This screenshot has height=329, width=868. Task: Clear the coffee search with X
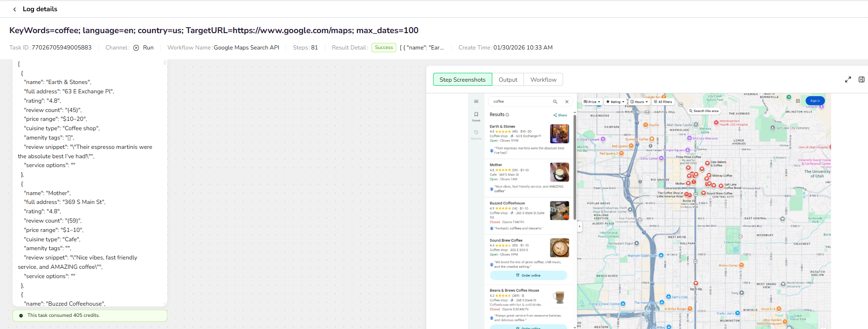point(567,102)
